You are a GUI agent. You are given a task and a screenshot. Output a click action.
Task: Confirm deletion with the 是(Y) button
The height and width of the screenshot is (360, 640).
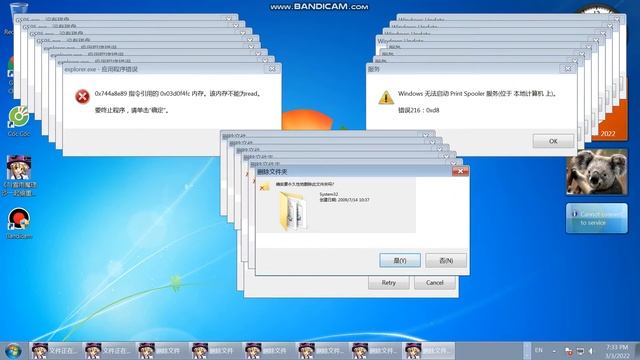[400, 260]
